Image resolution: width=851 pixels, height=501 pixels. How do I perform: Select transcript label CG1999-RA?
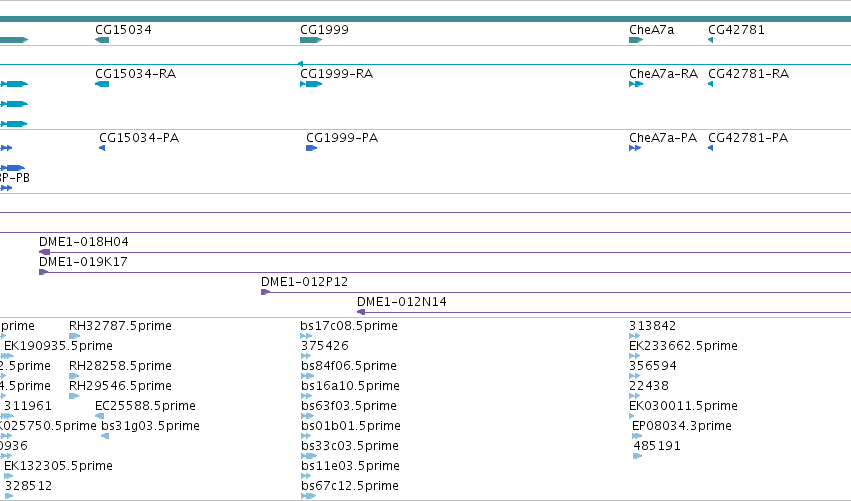[336, 74]
